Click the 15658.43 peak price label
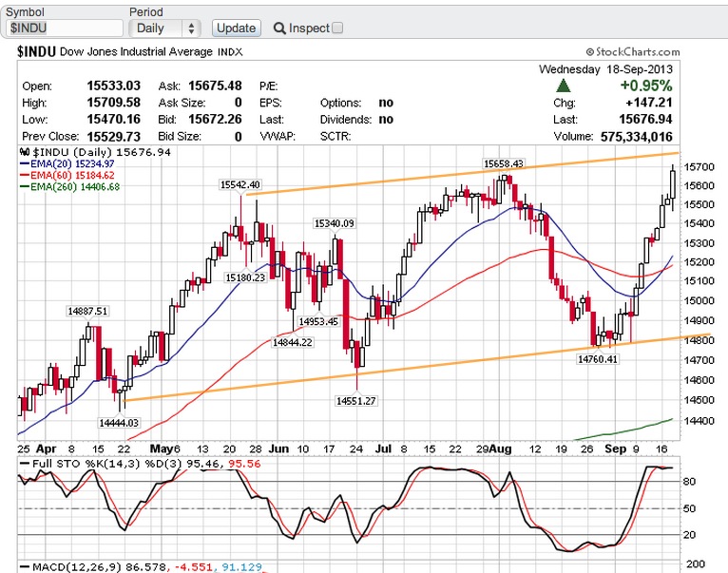 [x=504, y=163]
